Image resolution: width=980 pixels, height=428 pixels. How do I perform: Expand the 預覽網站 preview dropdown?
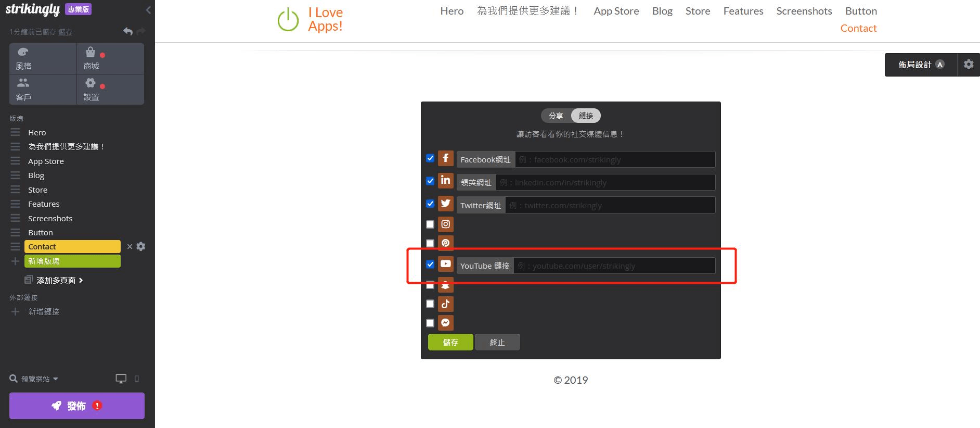34,379
